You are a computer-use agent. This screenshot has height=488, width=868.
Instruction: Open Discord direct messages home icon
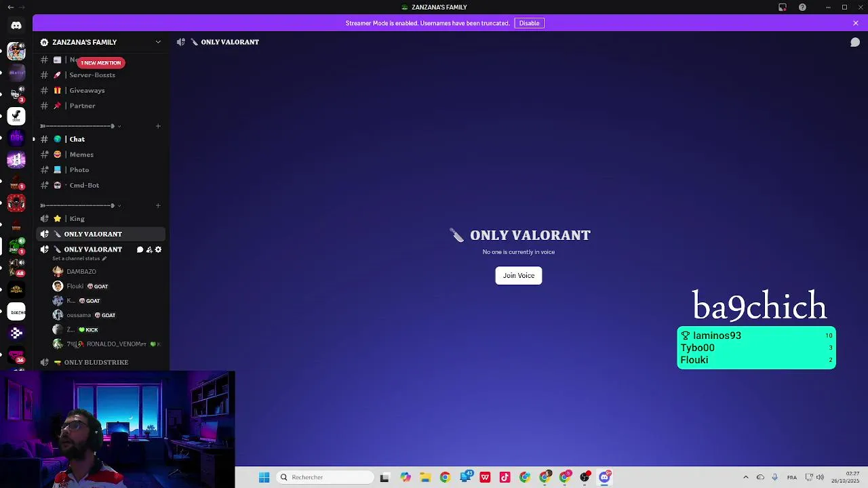click(16, 26)
